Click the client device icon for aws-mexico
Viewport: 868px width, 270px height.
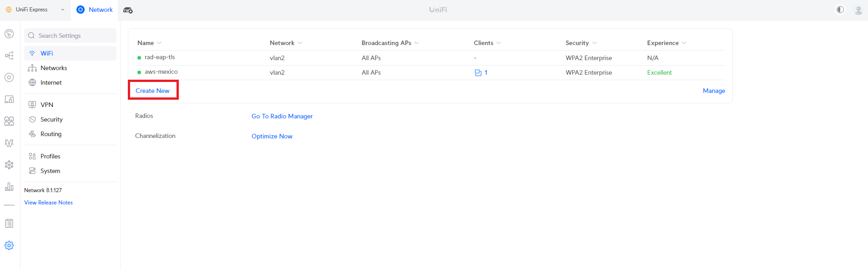(478, 73)
